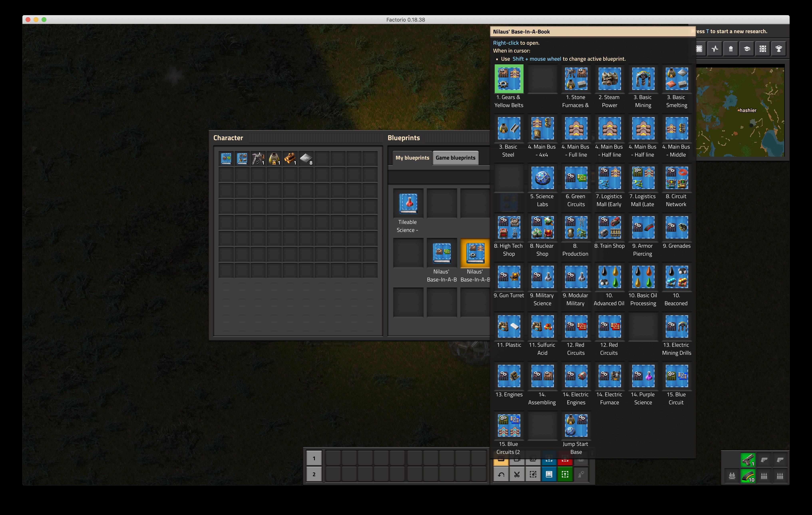Viewport: 812px width, 515px height.
Task: Click the '8. Circuit Network' blueprint icon
Action: [677, 178]
